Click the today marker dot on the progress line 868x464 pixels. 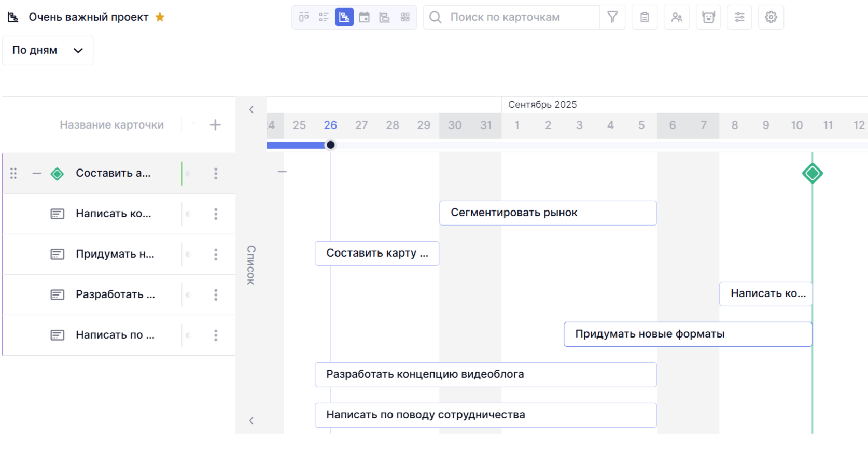[330, 145]
